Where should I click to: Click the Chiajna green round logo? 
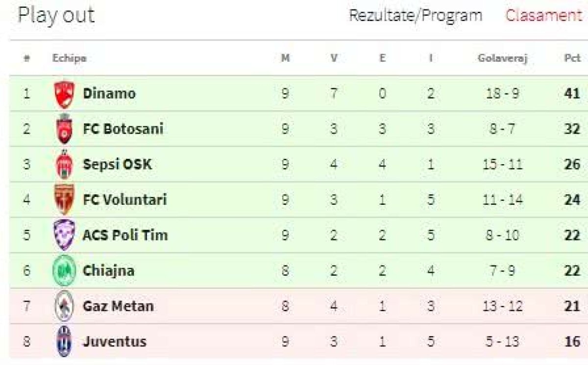click(x=64, y=270)
